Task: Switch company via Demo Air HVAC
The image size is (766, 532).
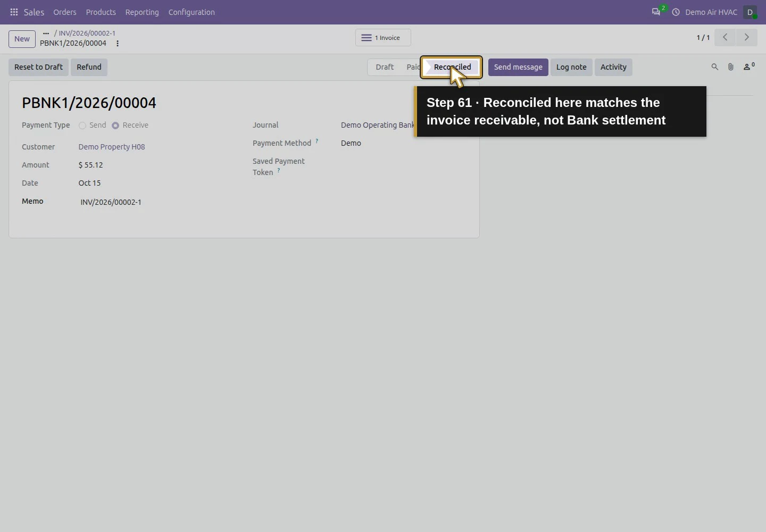Action: pyautogui.click(x=711, y=12)
